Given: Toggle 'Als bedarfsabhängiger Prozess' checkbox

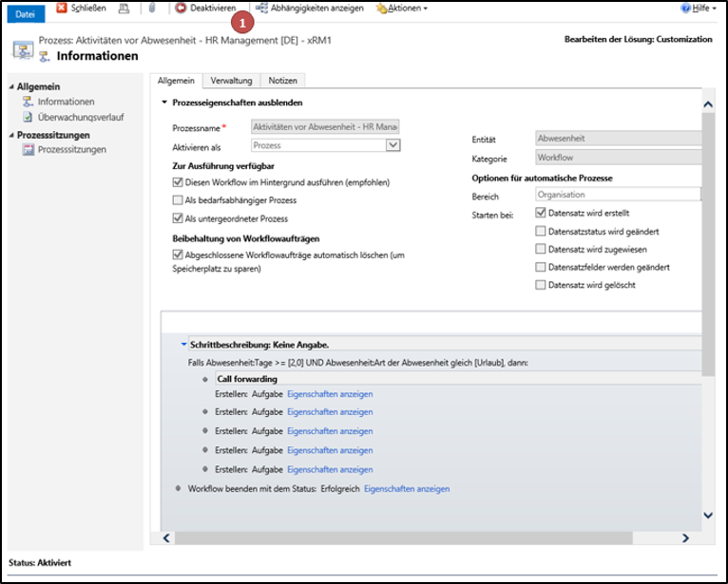Looking at the screenshot, I should point(178,200).
